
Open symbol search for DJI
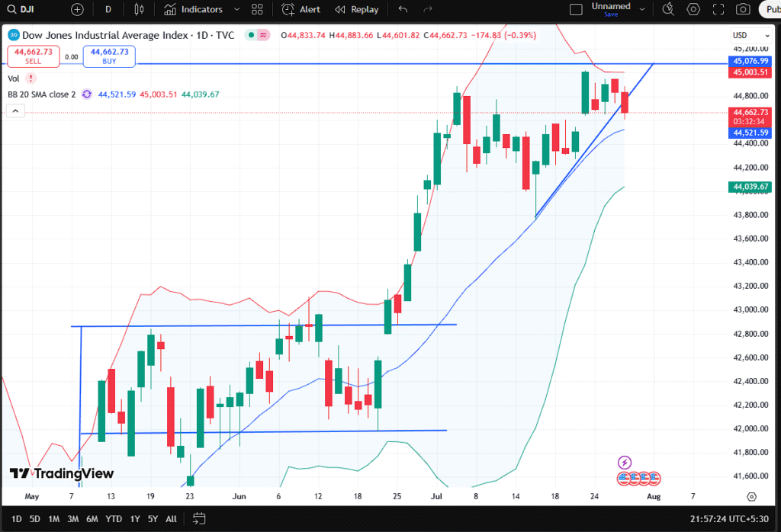click(21, 9)
